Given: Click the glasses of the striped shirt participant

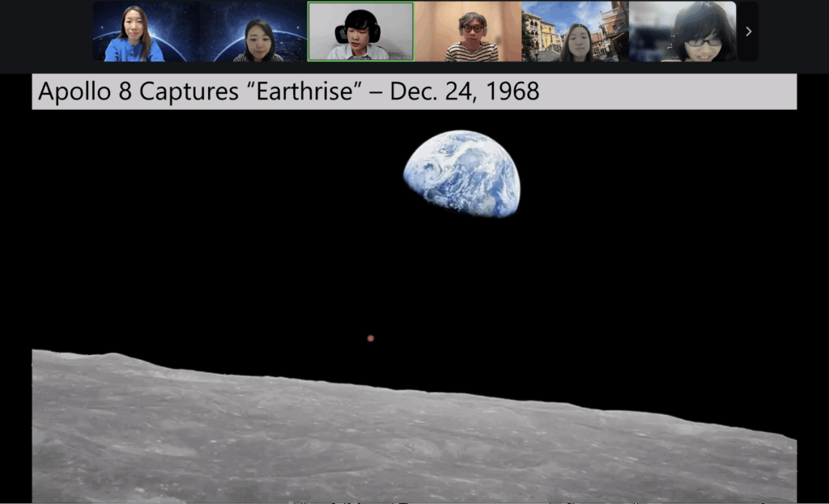Looking at the screenshot, I should (x=472, y=29).
